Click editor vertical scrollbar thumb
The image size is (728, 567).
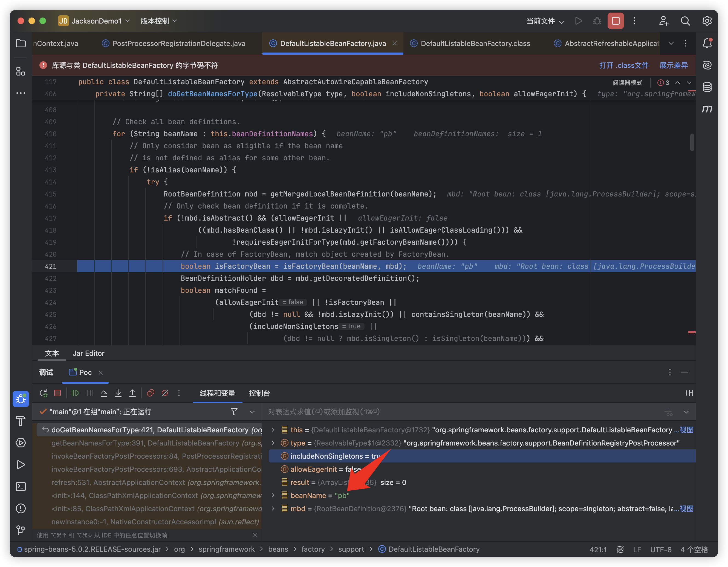click(692, 142)
